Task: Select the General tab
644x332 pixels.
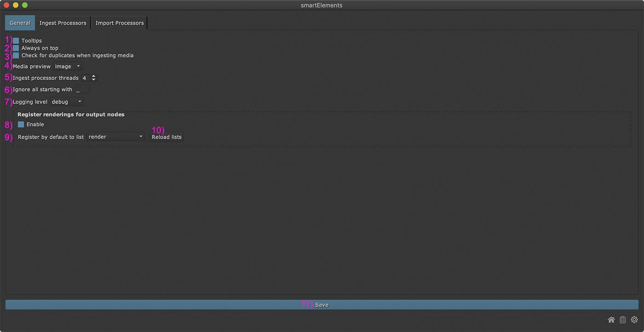Action: click(x=20, y=23)
